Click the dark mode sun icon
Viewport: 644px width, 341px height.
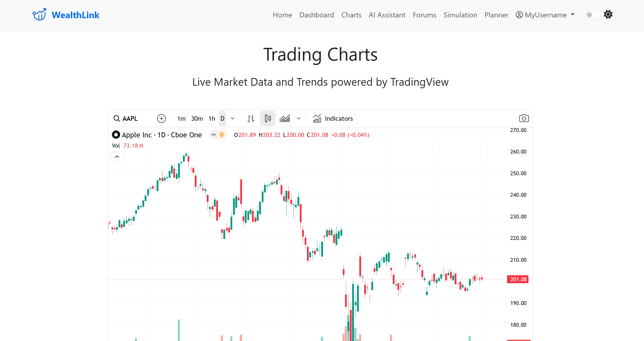(x=608, y=15)
